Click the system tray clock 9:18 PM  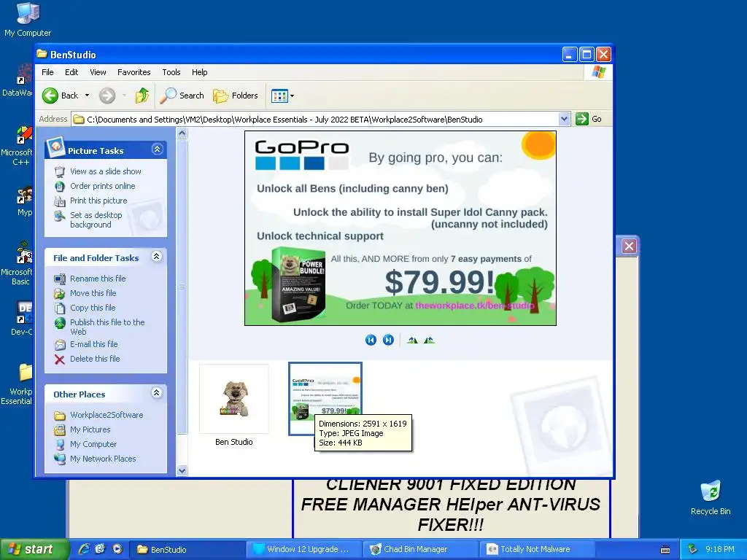tap(719, 550)
